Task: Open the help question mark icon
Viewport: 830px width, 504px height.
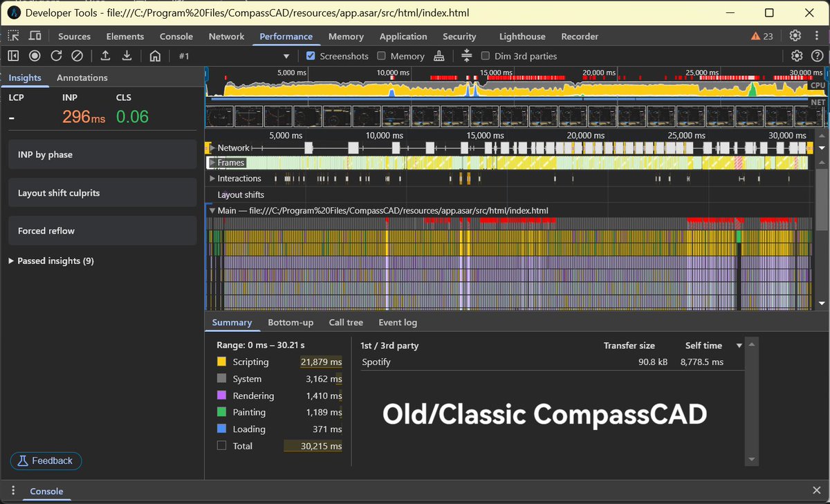Action: point(817,56)
